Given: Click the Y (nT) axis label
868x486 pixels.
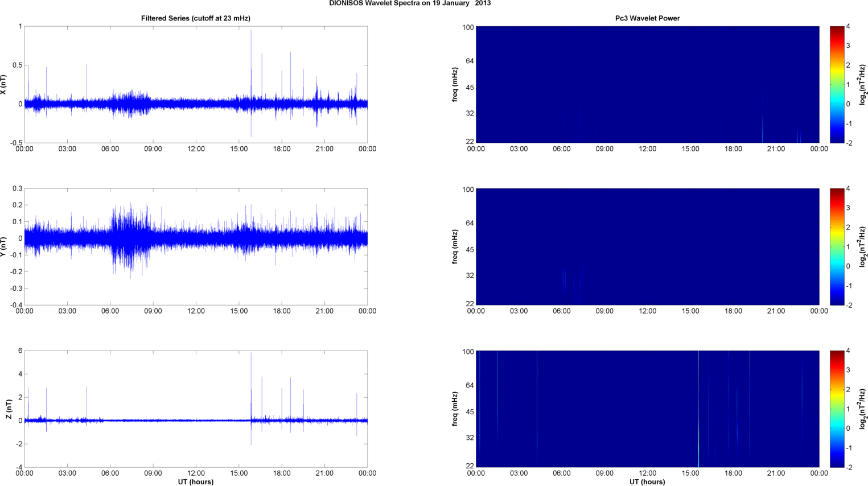Looking at the screenshot, I should pyautogui.click(x=4, y=247).
